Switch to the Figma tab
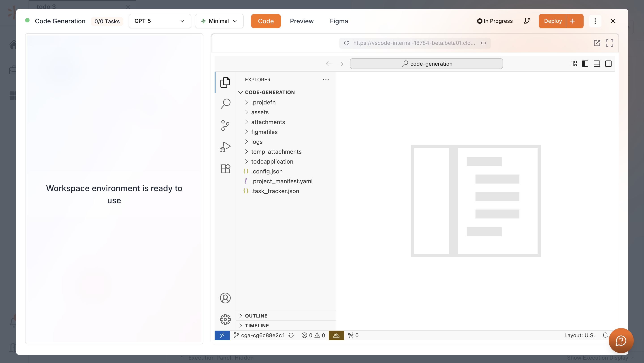The image size is (644, 363). [339, 21]
